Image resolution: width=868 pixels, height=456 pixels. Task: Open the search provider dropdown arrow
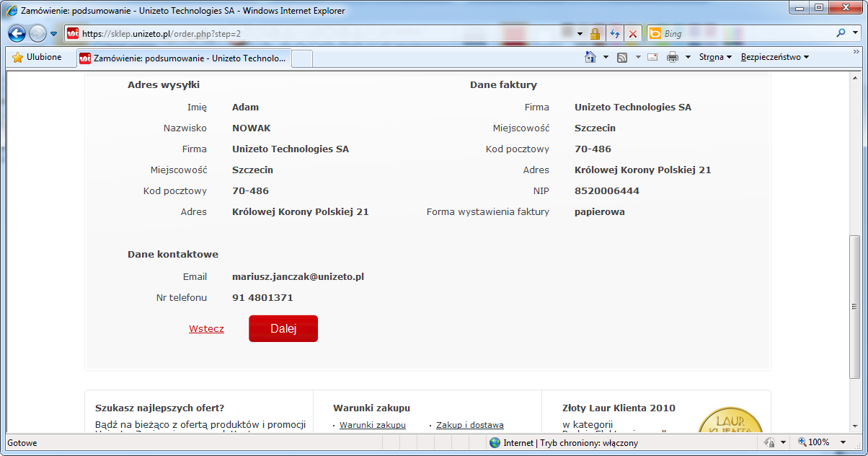click(856, 34)
